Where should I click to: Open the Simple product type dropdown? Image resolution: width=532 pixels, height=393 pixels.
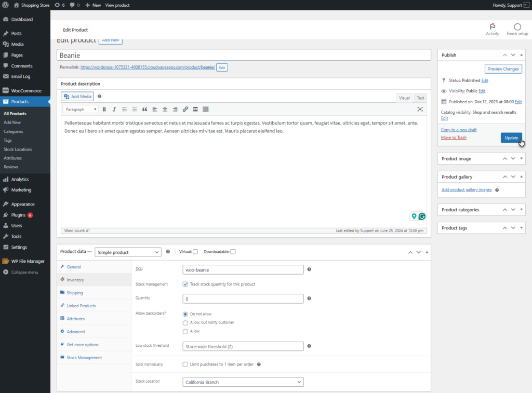click(128, 252)
